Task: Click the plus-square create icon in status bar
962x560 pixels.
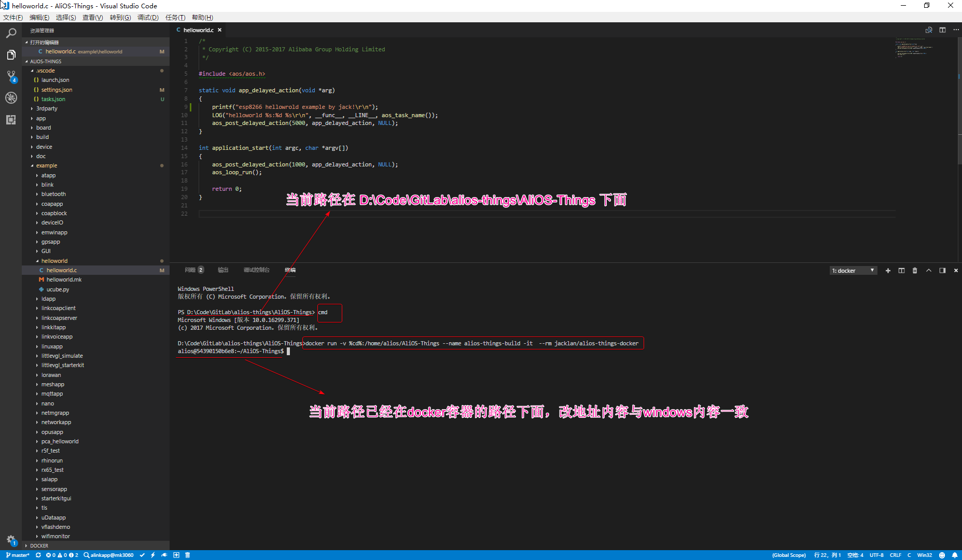Action: pos(176,555)
